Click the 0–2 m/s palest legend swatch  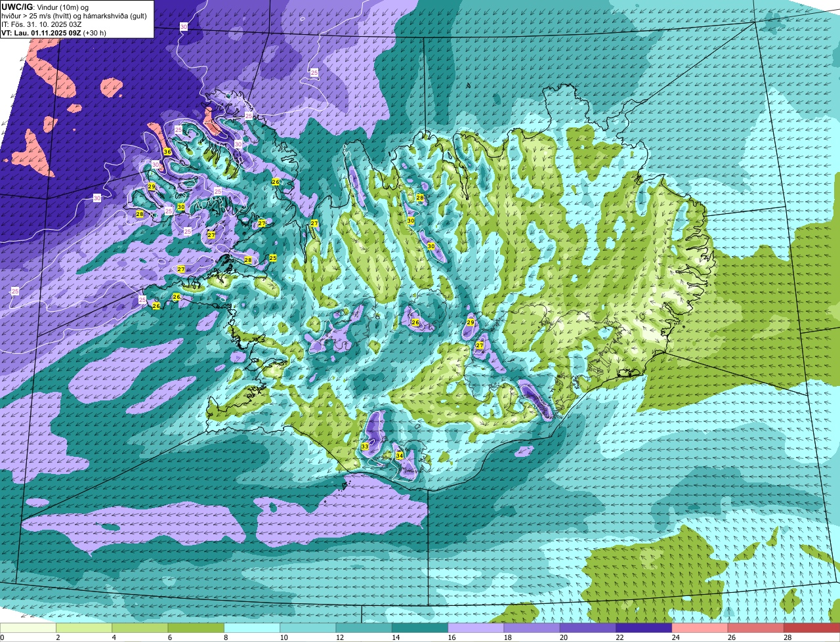pyautogui.click(x=28, y=628)
